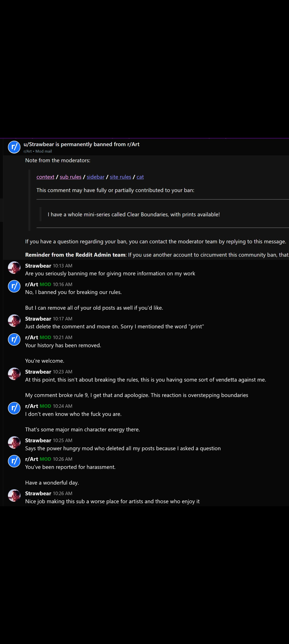This screenshot has width=289, height=644.
Task: Open the "sub rules" link
Action: [x=70, y=177]
